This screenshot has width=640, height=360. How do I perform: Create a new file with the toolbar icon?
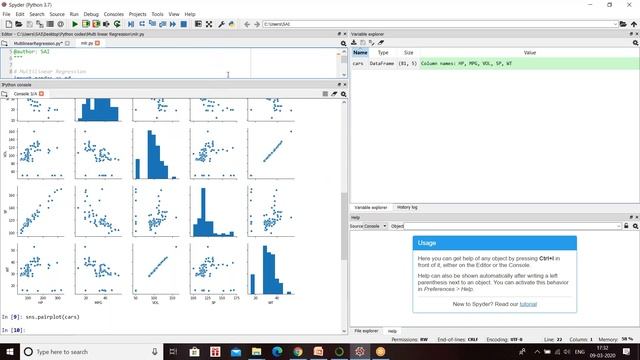(9, 24)
